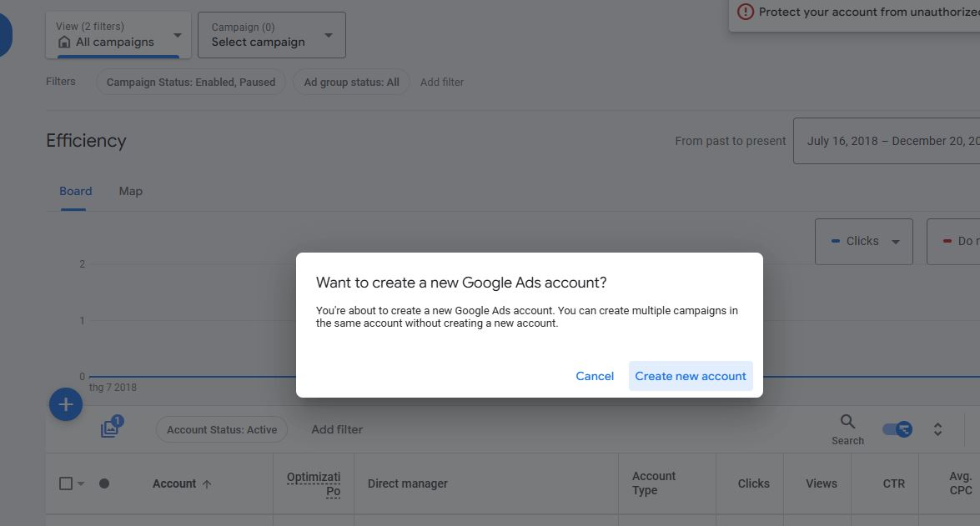
Task: Open the image assets icon with badge
Action: [111, 428]
